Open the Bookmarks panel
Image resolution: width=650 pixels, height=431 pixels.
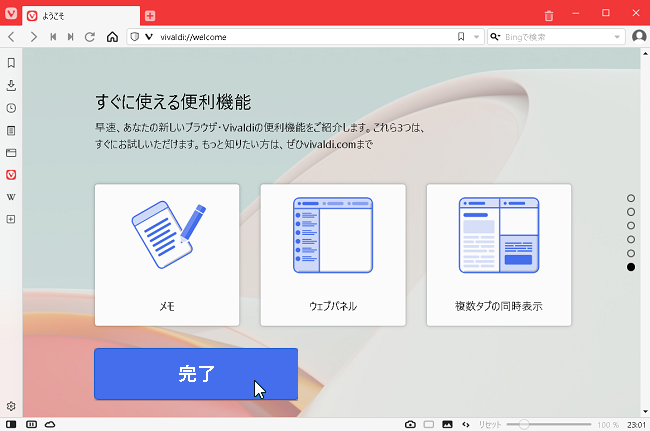(x=11, y=63)
